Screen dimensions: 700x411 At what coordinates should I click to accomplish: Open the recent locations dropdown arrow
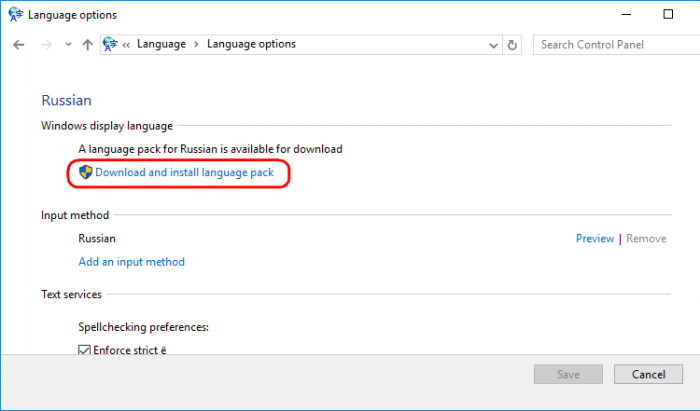[68, 44]
